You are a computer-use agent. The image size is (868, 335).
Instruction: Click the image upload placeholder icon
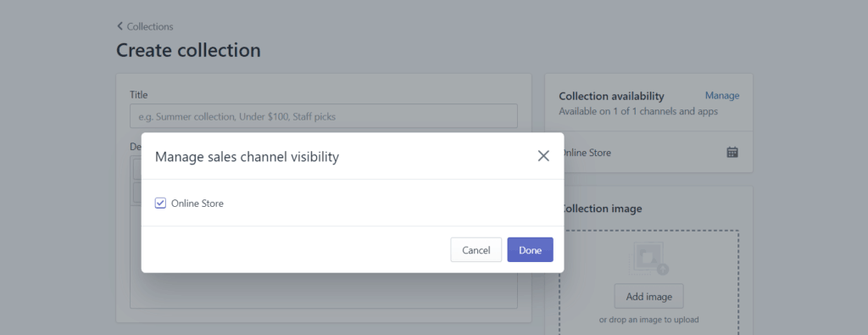pos(648,259)
